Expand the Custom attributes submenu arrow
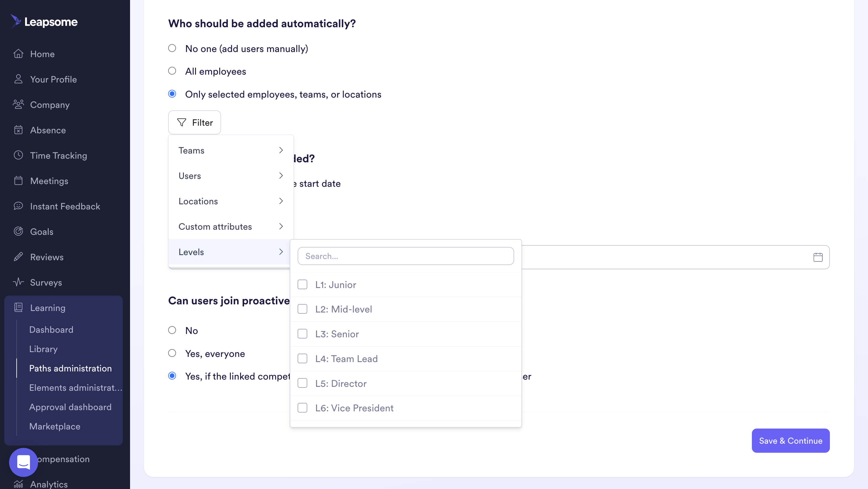This screenshot has height=489, width=868. point(281,226)
